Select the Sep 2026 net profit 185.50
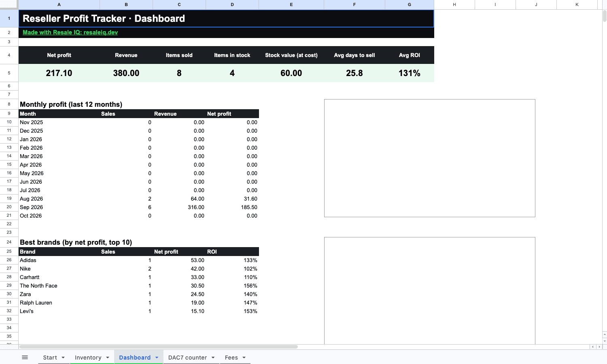The width and height of the screenshot is (607, 364). [x=232, y=207]
